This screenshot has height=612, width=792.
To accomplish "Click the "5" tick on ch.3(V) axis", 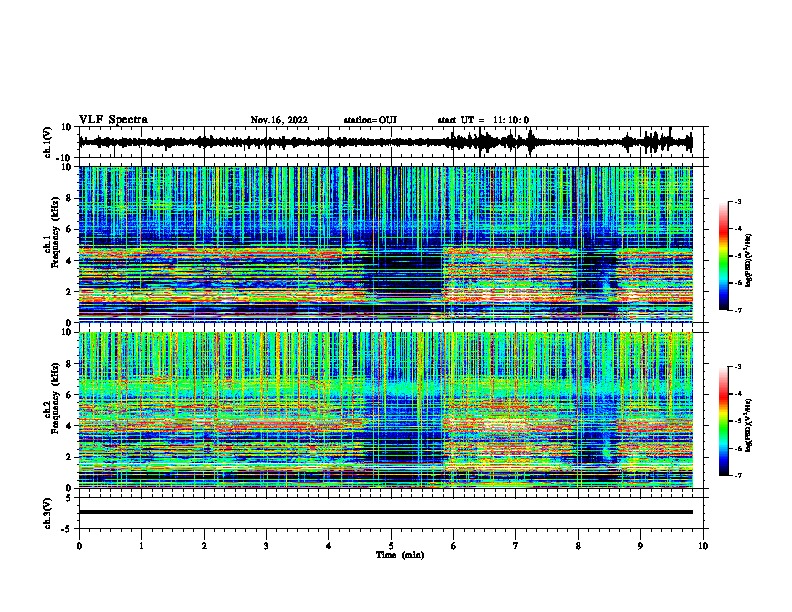I will 69,498.
